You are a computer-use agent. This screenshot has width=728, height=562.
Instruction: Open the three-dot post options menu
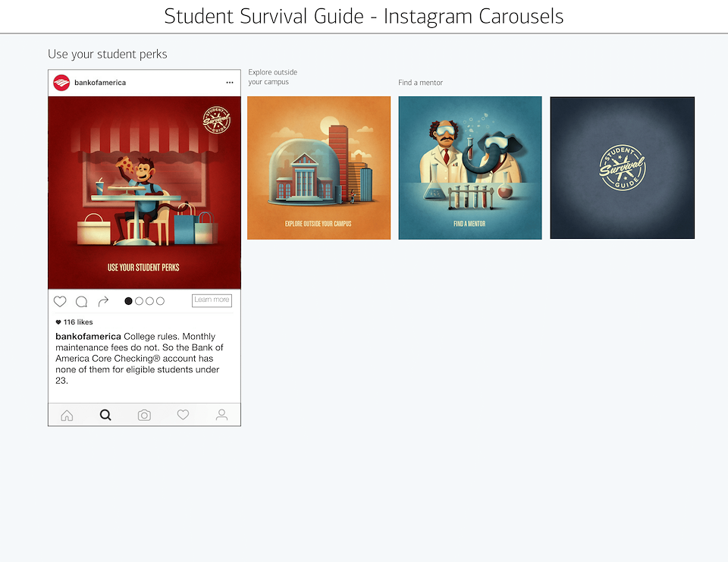pos(230,83)
